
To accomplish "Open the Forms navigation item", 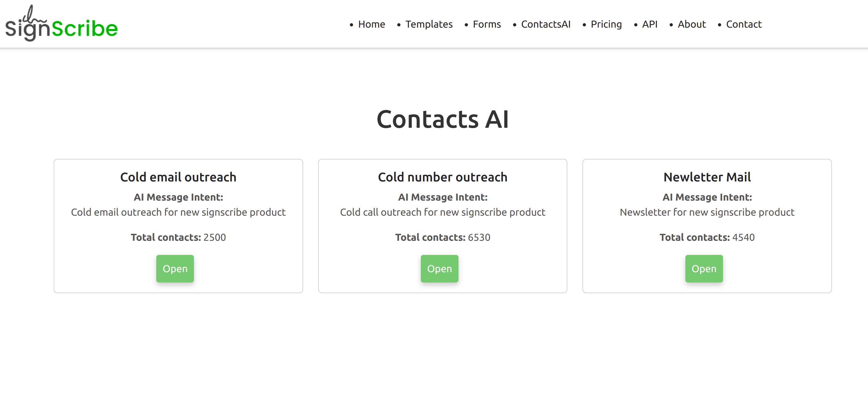I will (486, 24).
